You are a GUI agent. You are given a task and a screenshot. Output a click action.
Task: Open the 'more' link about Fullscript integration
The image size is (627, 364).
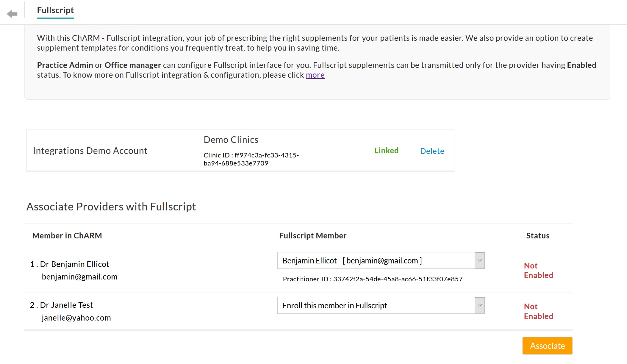pos(315,75)
